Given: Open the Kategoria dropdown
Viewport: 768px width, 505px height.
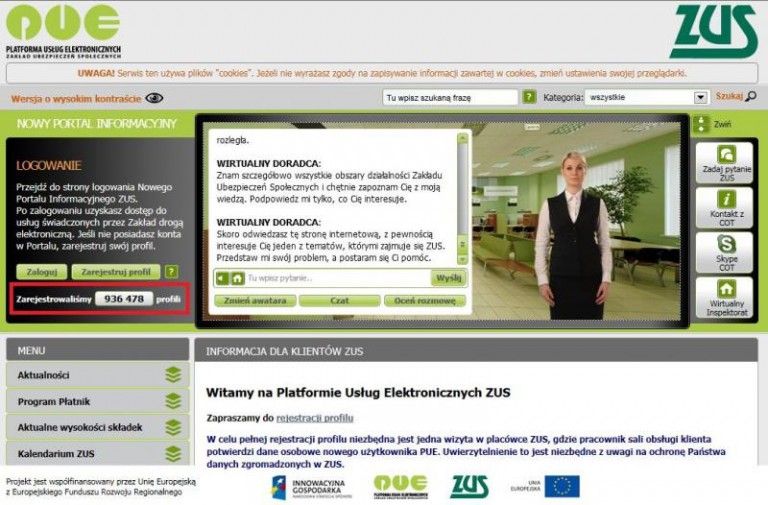Looking at the screenshot, I should point(647,97).
